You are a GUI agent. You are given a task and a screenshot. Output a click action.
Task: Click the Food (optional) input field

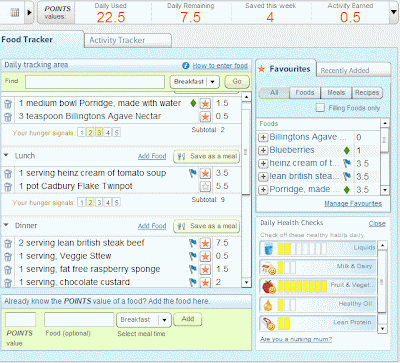click(79, 320)
